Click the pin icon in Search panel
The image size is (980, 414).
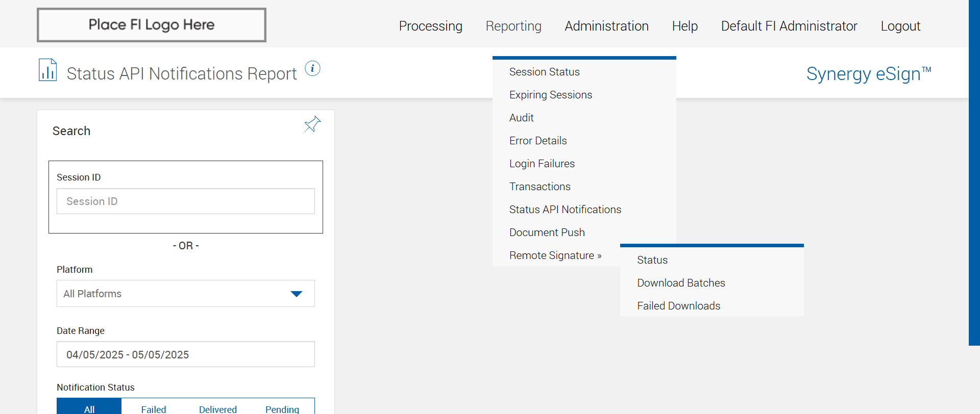click(x=312, y=124)
